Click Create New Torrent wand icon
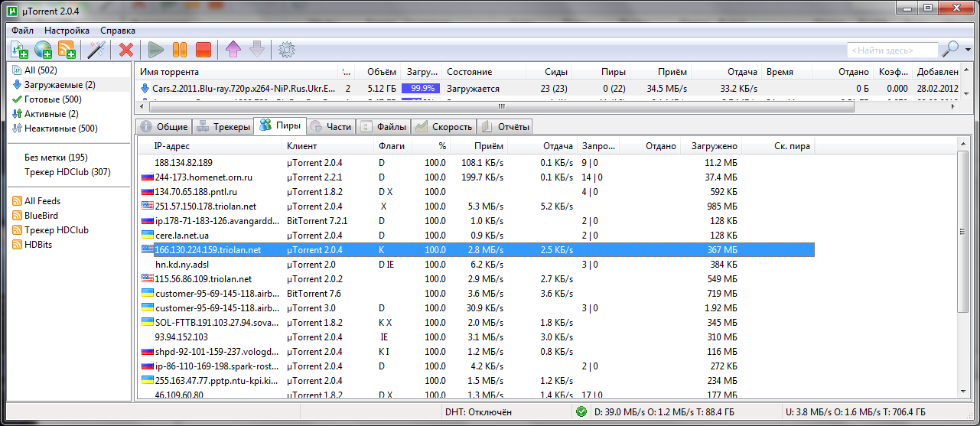This screenshot has height=426, width=980. click(x=96, y=50)
